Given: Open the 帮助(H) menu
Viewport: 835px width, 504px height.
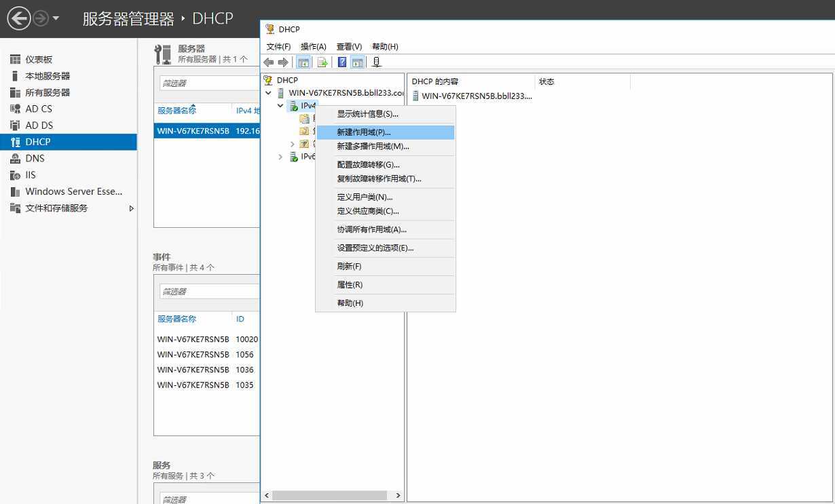Looking at the screenshot, I should pyautogui.click(x=385, y=47).
